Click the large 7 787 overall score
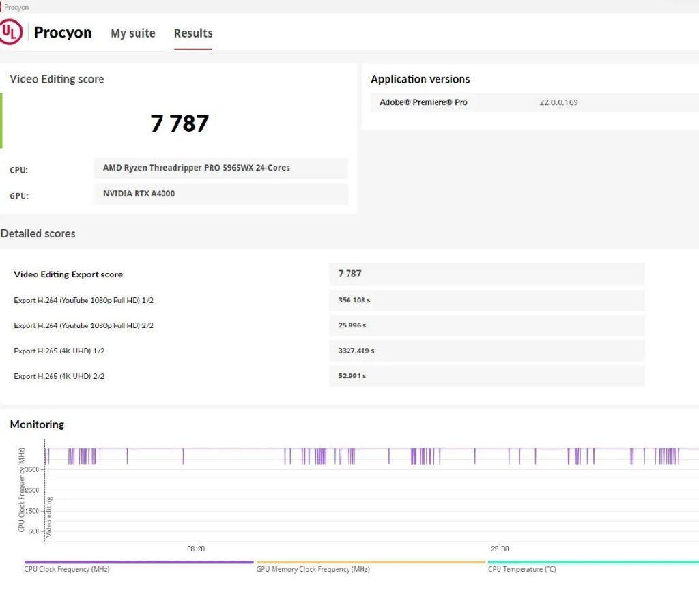 [180, 123]
